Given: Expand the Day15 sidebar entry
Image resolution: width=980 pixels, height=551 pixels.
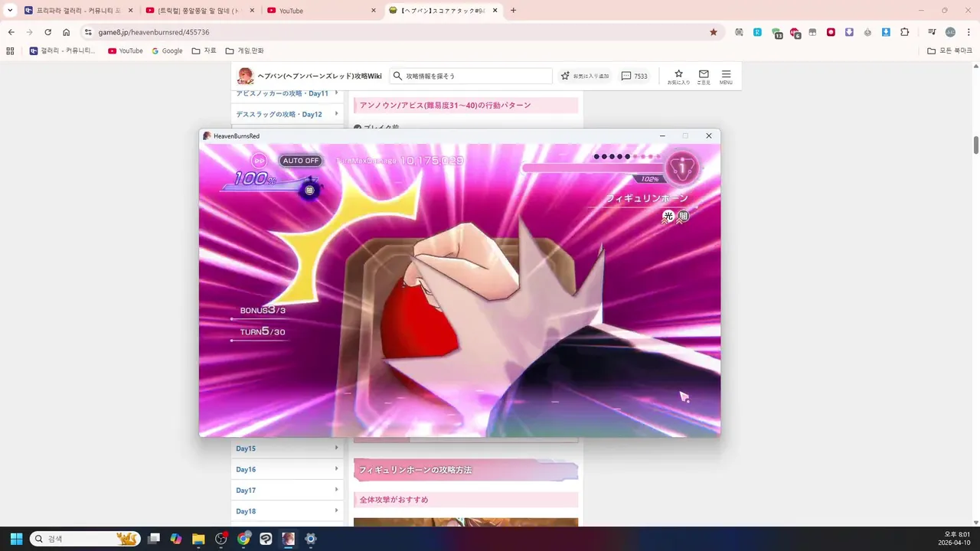Looking at the screenshot, I should 287,448.
